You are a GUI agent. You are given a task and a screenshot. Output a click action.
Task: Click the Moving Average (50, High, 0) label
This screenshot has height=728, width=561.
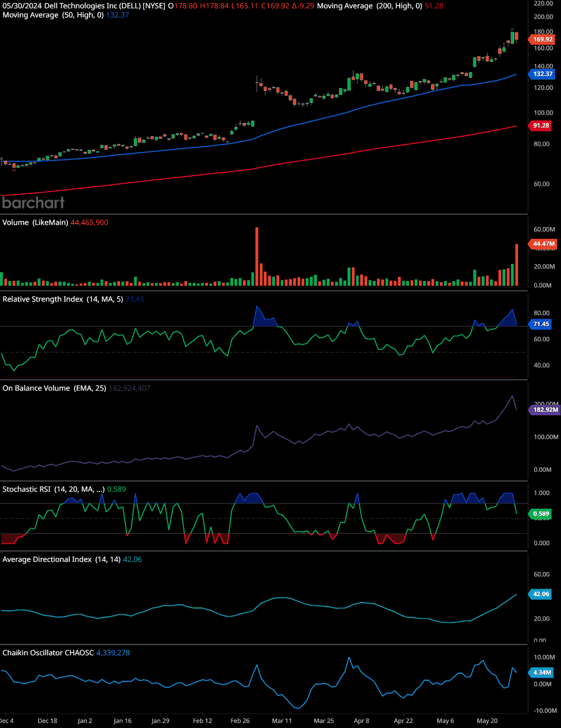(53, 15)
